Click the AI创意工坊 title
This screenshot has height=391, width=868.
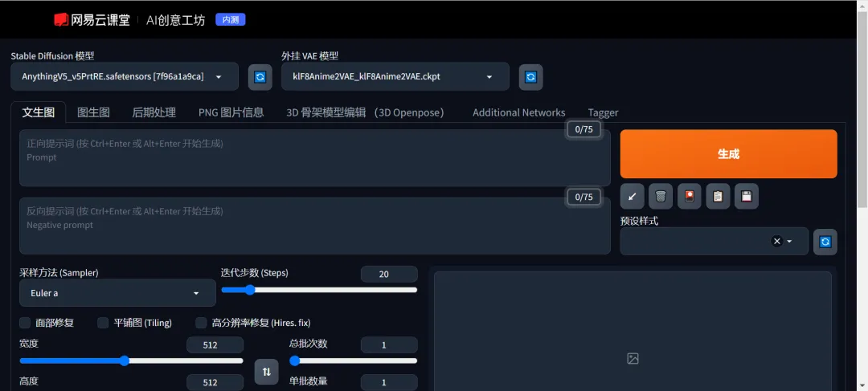tap(175, 20)
